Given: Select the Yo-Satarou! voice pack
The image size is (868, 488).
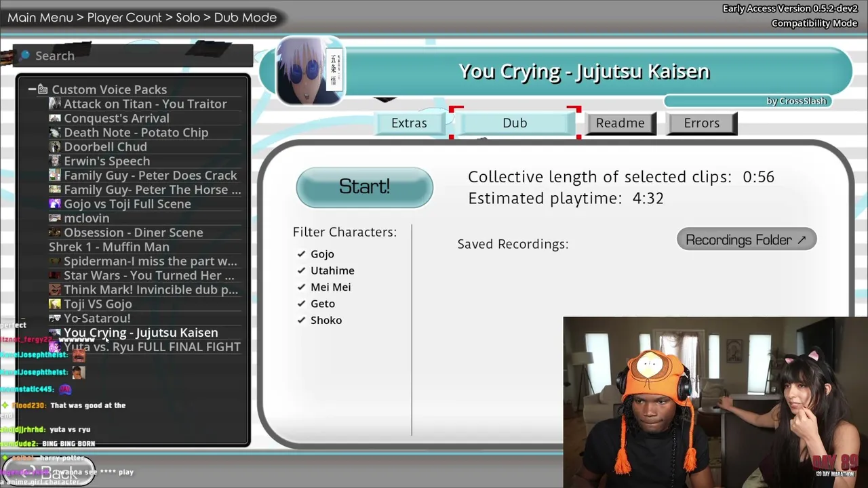Looking at the screenshot, I should pos(145,318).
